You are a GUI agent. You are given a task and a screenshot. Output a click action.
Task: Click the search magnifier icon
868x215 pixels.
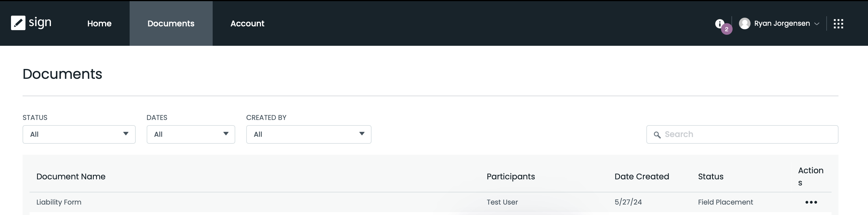click(657, 134)
